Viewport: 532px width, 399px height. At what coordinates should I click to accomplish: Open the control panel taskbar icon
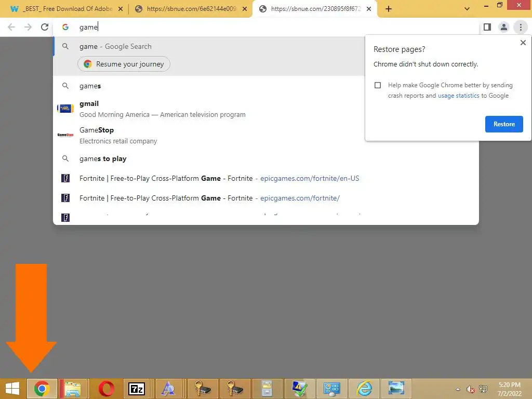332,389
